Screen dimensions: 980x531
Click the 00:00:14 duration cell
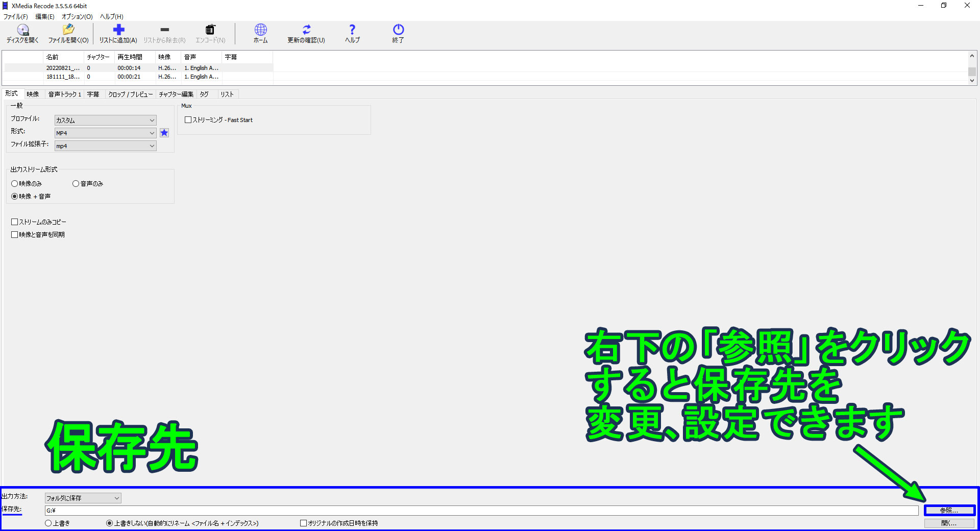click(129, 68)
